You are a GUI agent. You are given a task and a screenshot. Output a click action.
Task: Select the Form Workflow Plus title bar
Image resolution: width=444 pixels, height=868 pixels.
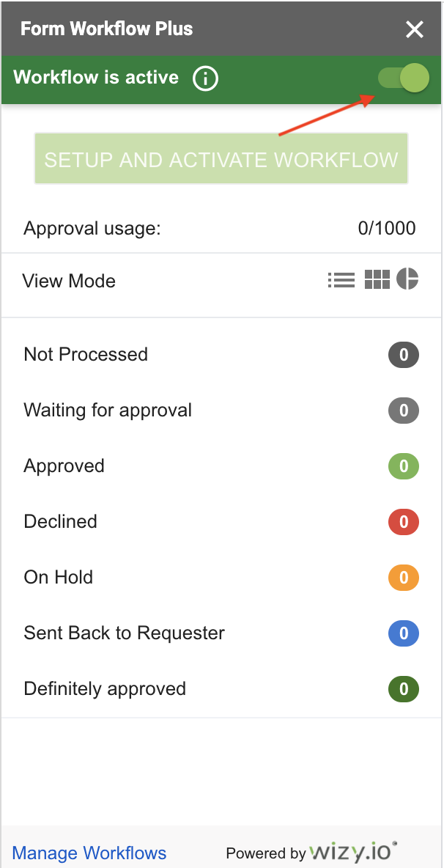tap(106, 29)
